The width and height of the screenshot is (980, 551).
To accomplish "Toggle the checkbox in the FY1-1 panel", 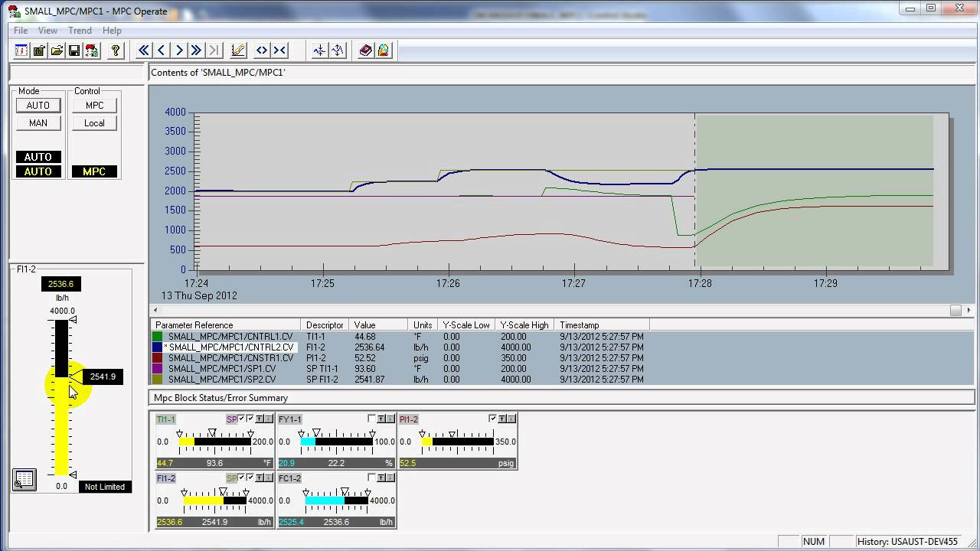I will point(371,419).
